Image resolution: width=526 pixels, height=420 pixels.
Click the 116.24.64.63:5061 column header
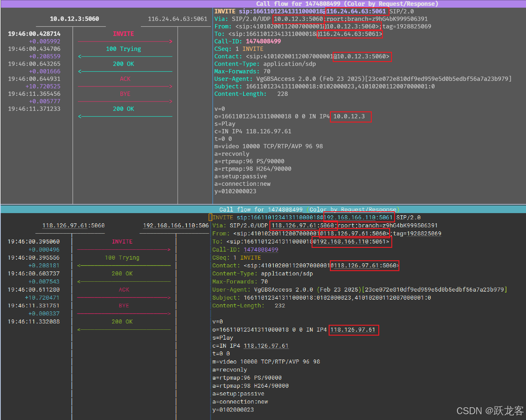tap(178, 19)
